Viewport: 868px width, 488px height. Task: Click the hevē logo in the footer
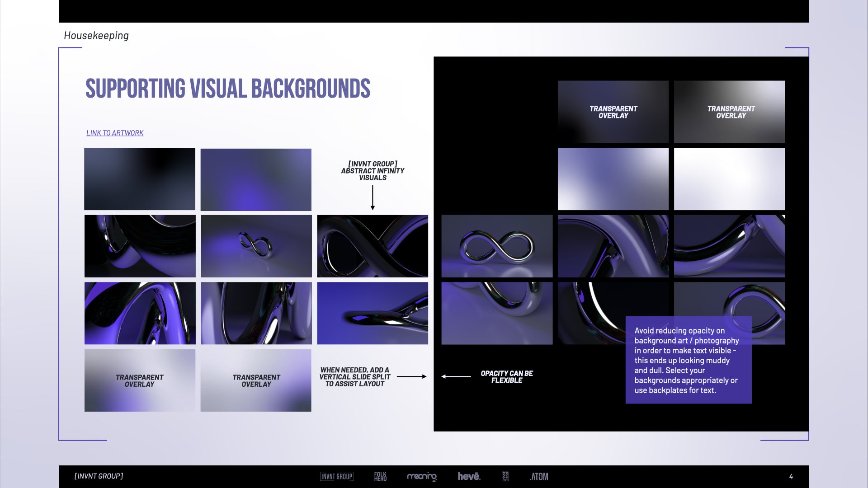point(470,476)
